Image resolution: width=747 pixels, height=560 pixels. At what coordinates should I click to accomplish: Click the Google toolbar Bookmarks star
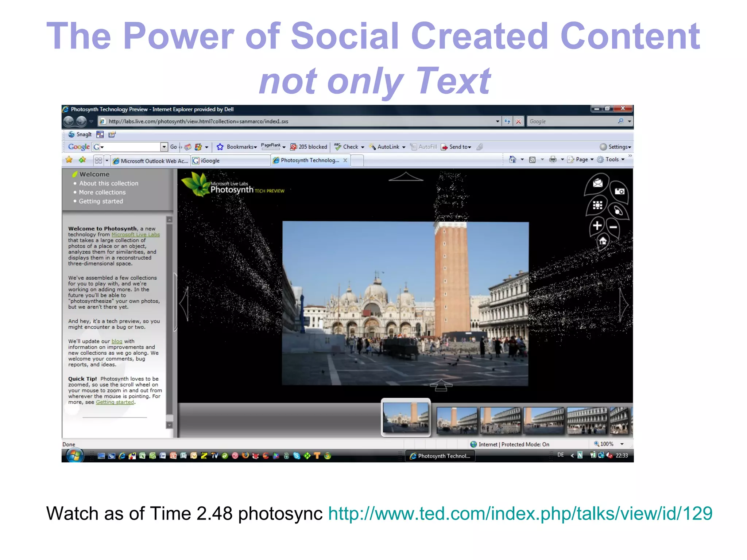[x=220, y=147]
